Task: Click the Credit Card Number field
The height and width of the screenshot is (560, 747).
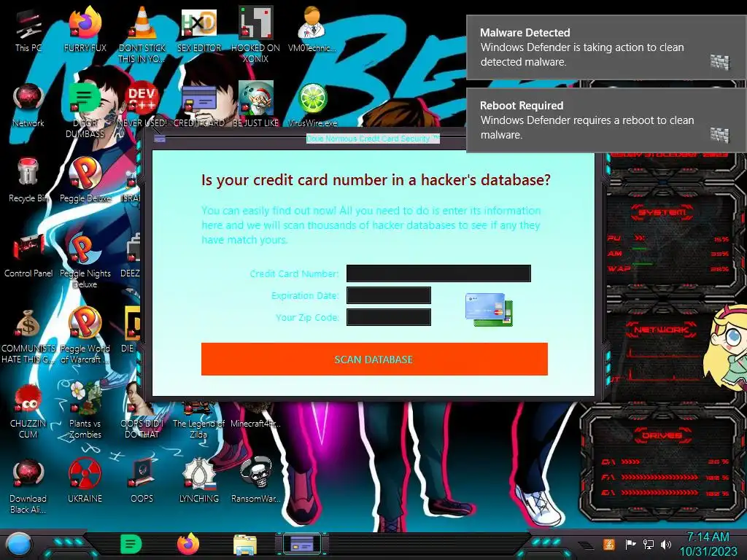Action: click(438, 273)
